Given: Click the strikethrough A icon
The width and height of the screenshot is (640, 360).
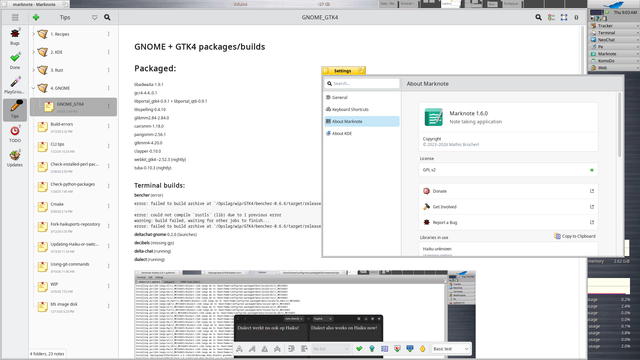Looking at the screenshot, I should (x=277, y=349).
